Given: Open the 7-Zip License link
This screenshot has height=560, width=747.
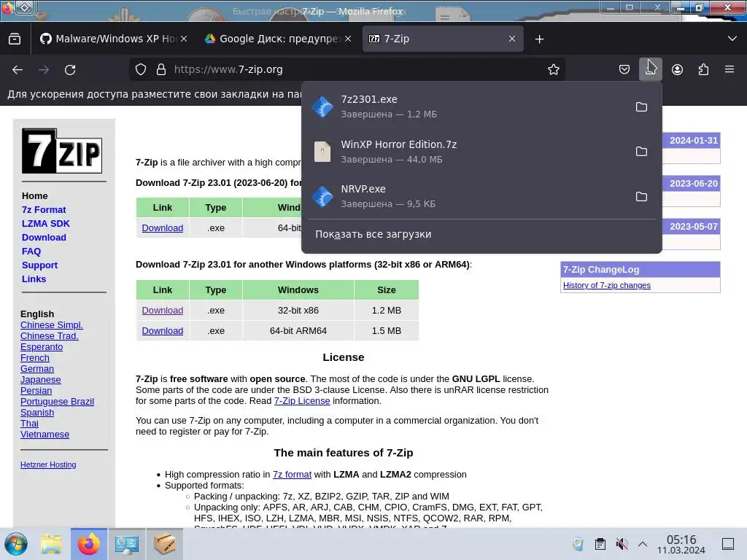Looking at the screenshot, I should click(302, 401).
